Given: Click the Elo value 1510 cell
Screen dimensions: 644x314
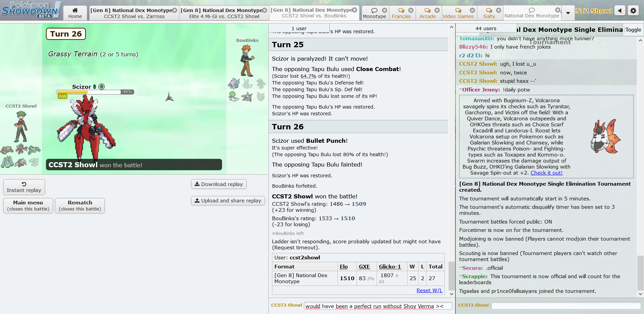Looking at the screenshot, I should point(347,278).
